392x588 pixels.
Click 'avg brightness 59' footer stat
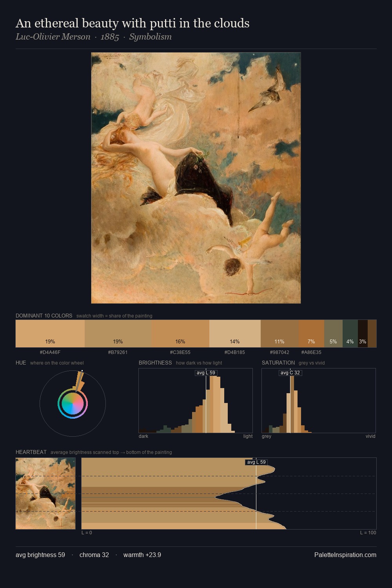pos(40,555)
